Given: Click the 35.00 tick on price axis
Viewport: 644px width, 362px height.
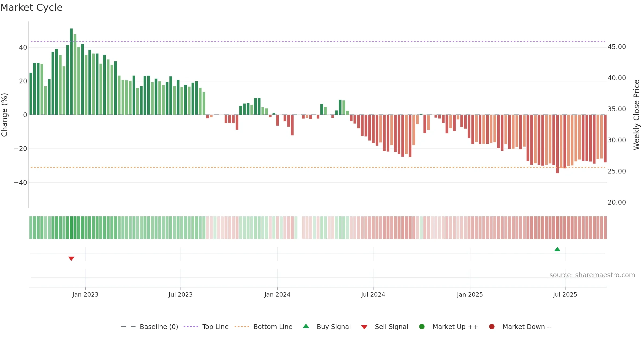Looking at the screenshot, I should (x=617, y=109).
